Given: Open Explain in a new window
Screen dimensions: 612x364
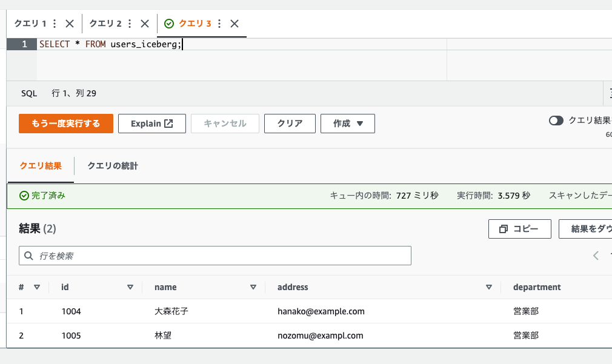Looking at the screenshot, I should (152, 124).
